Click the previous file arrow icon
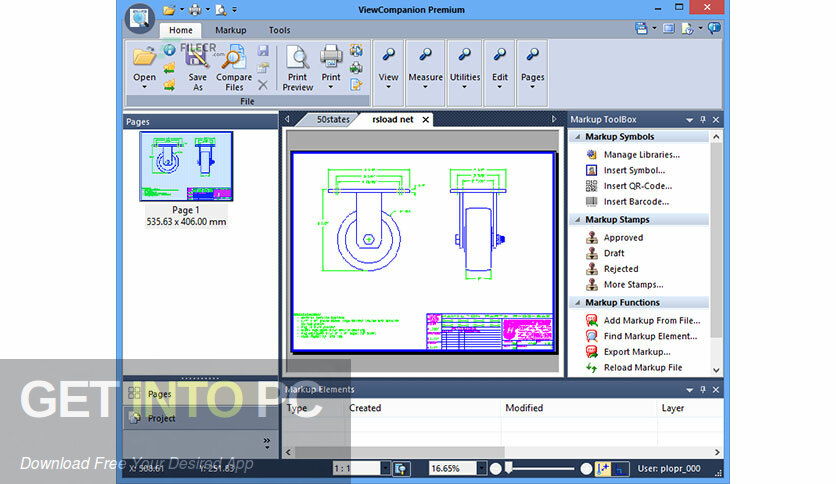Screen dimensions: 836x484 (x=170, y=68)
